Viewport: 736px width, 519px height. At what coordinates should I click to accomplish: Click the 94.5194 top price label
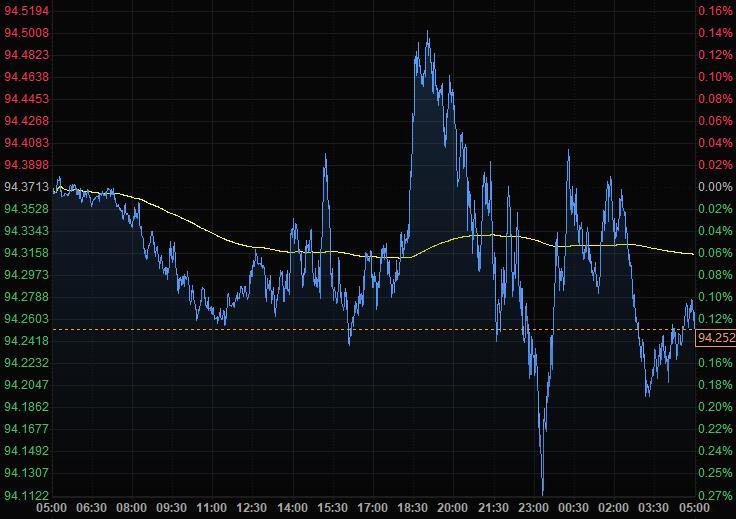tap(27, 10)
